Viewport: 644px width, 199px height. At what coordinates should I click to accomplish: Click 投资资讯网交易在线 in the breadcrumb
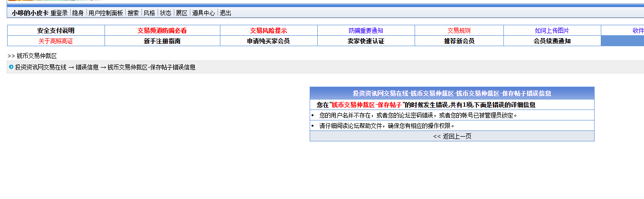point(40,67)
